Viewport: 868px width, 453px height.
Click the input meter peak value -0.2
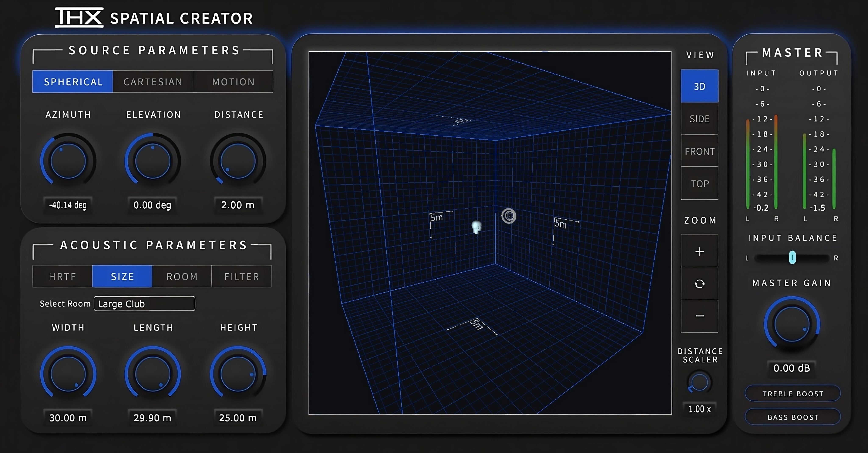point(761,208)
